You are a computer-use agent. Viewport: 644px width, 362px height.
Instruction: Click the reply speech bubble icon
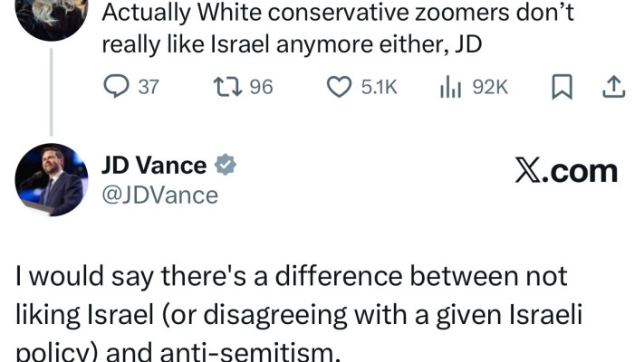117,87
